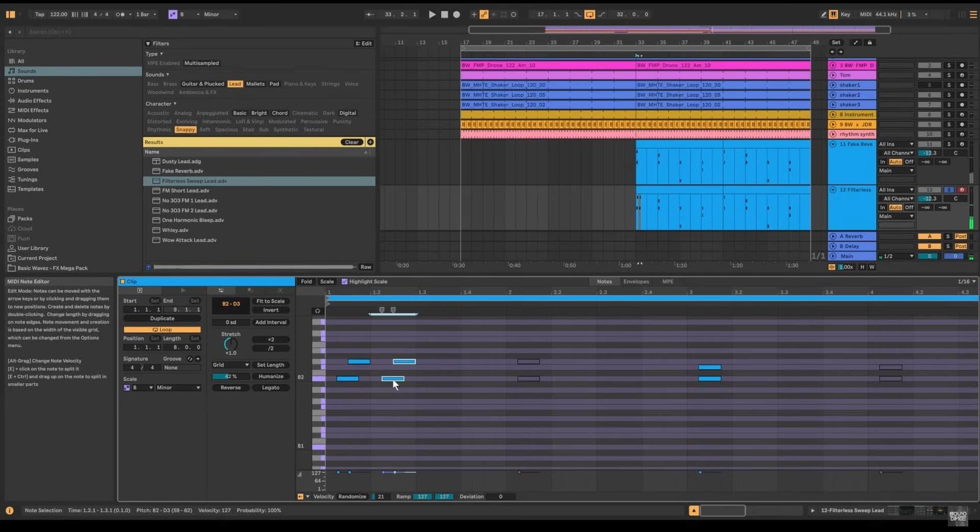The width and height of the screenshot is (980, 532).
Task: Open the hamburger menu at top right
Action: (973, 14)
